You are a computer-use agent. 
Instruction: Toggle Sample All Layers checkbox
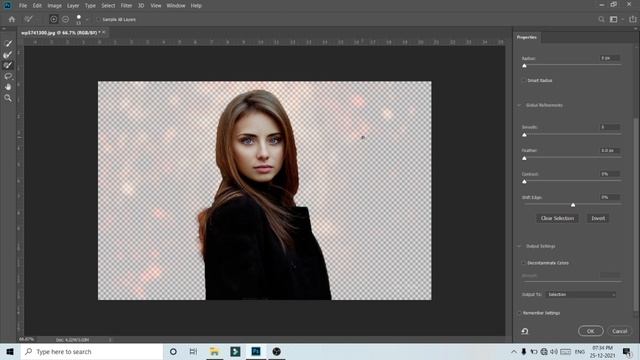(x=98, y=19)
